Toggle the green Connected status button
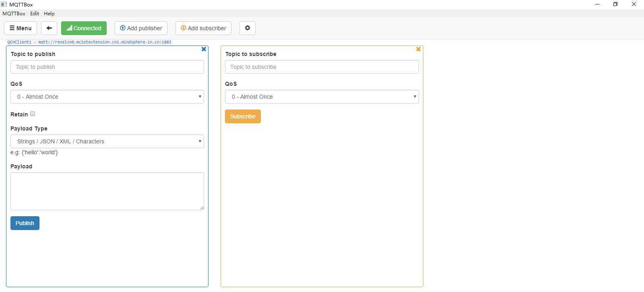644x292 pixels. click(84, 28)
